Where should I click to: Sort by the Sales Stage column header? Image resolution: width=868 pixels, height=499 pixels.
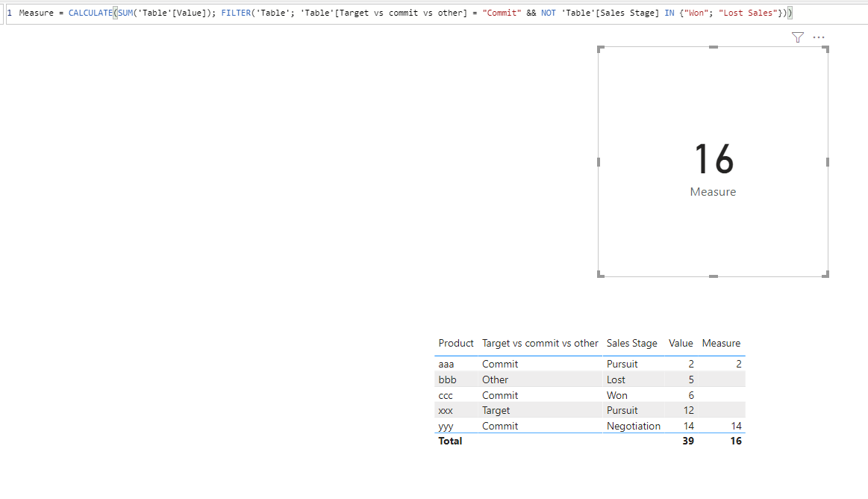[631, 344]
